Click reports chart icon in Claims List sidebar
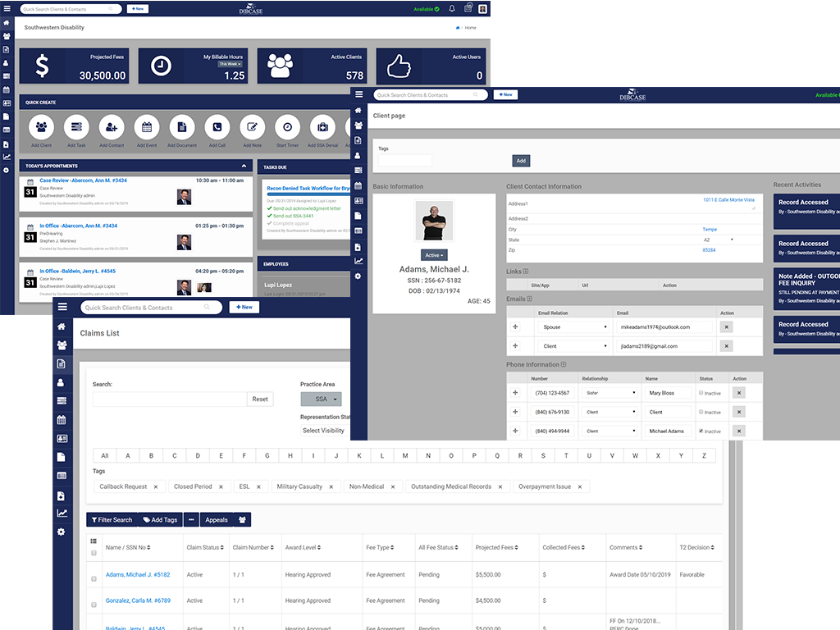840x630 pixels. 62,514
